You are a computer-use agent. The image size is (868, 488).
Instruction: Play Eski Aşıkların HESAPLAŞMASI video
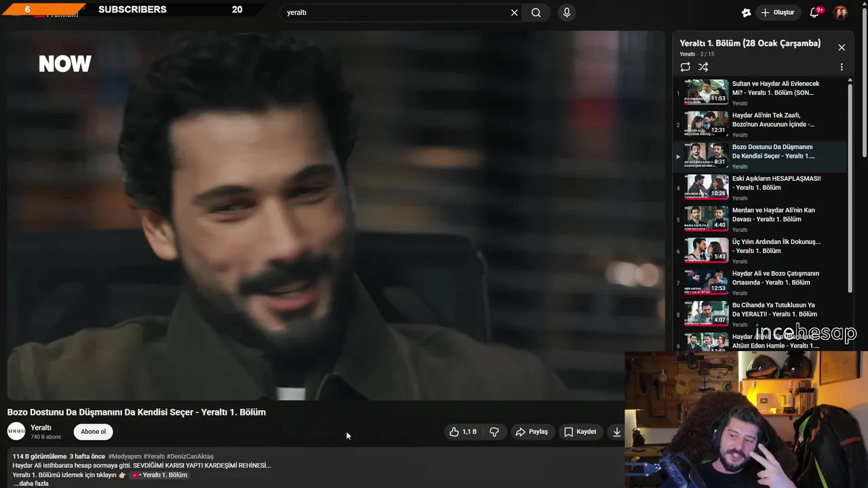761,188
